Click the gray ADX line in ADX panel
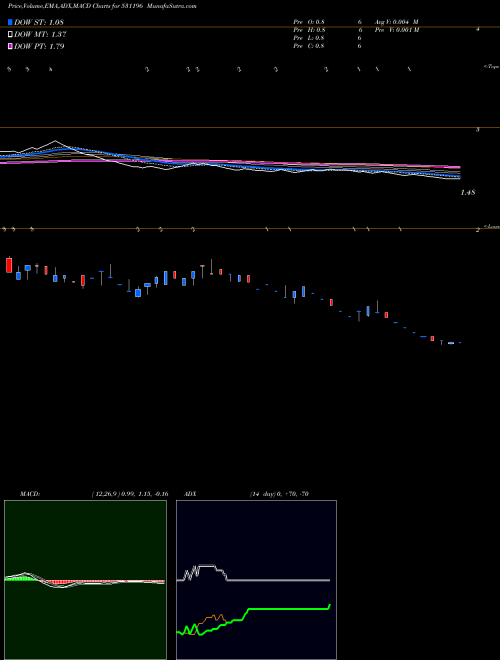 [x=278, y=580]
